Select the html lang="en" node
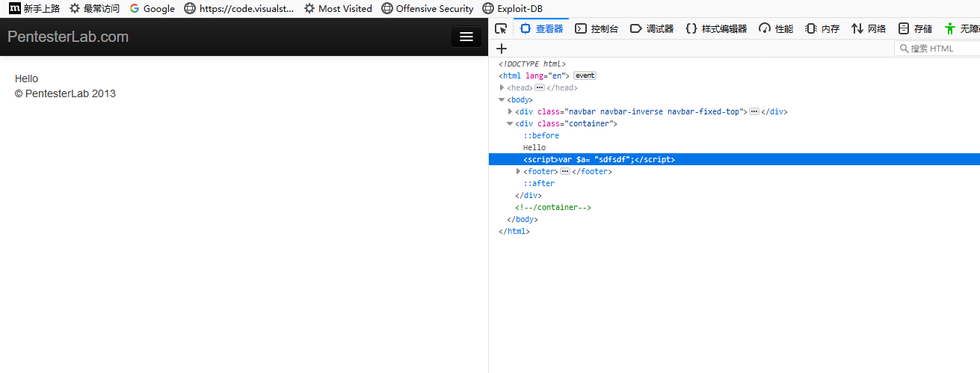This screenshot has height=373, width=980. tap(534, 75)
